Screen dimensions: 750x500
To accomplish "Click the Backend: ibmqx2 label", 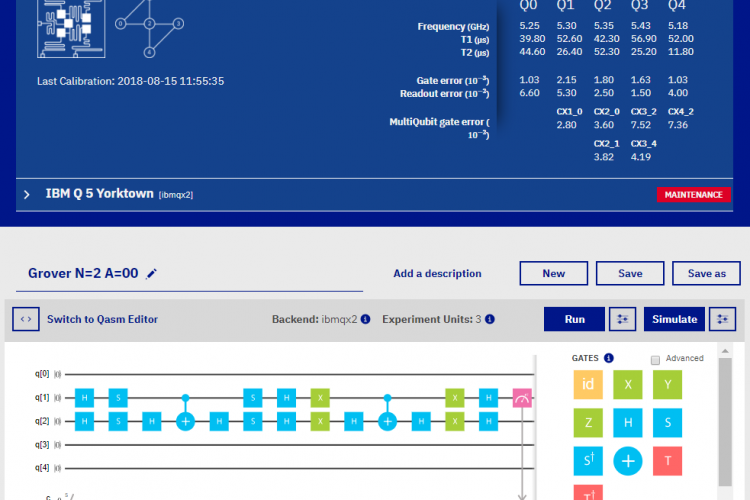I will (x=314, y=319).
